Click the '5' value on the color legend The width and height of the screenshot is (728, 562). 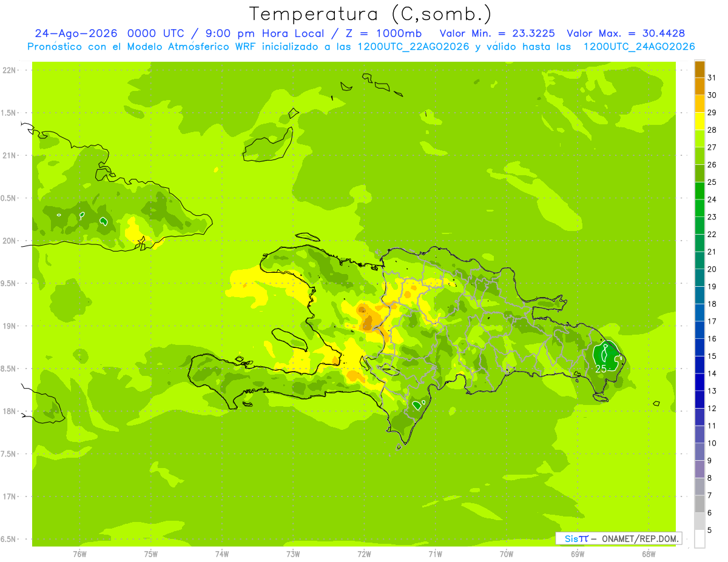point(710,530)
